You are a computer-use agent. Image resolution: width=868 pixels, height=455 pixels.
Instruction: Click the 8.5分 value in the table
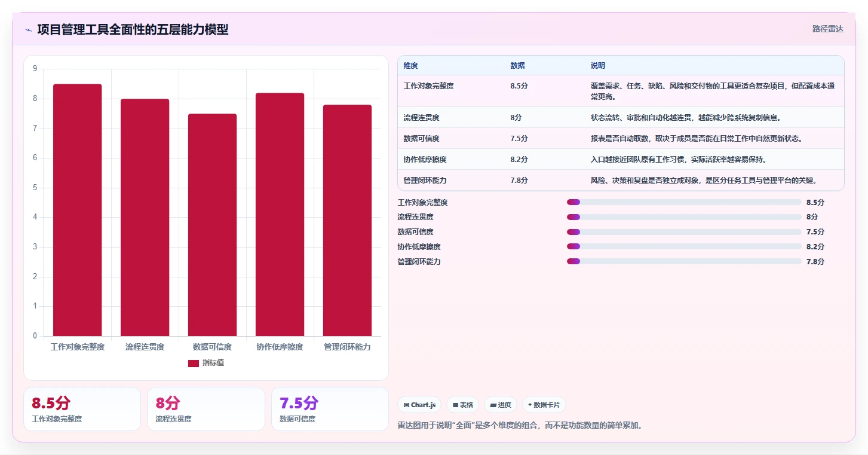click(519, 85)
